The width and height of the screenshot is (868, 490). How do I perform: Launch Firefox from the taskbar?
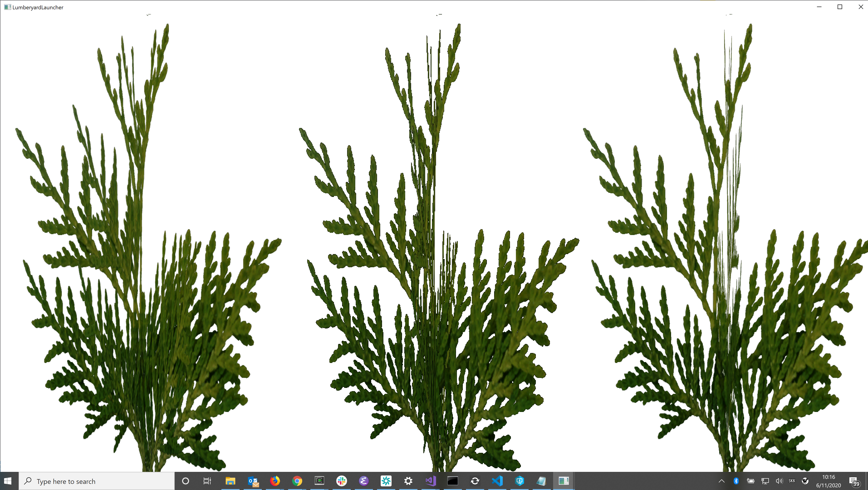[x=275, y=481]
